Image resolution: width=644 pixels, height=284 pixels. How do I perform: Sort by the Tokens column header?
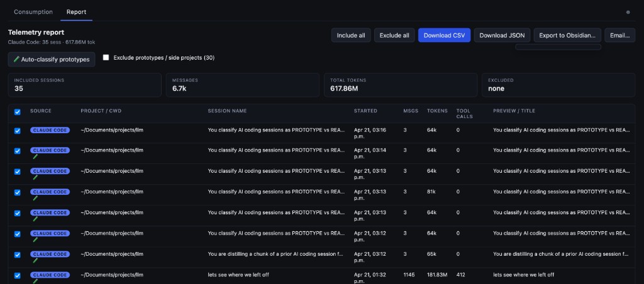click(437, 111)
